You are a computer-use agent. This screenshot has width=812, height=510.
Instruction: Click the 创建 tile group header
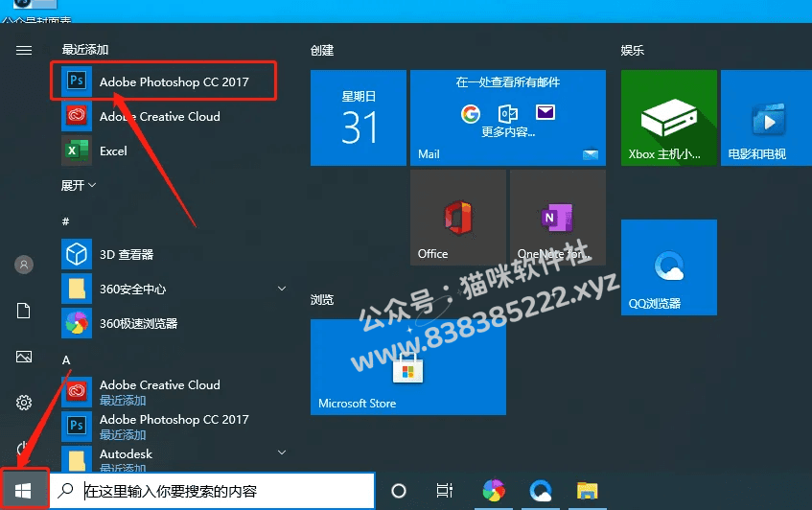[322, 50]
